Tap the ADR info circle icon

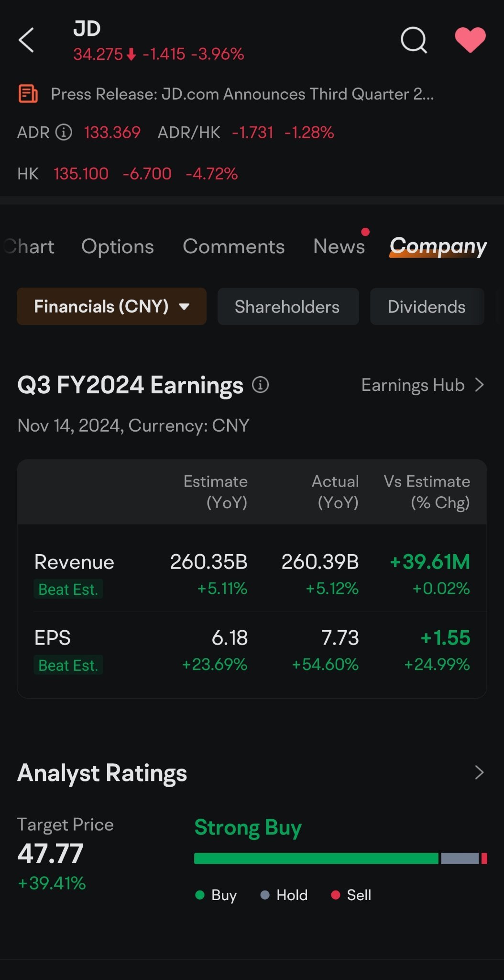click(64, 132)
